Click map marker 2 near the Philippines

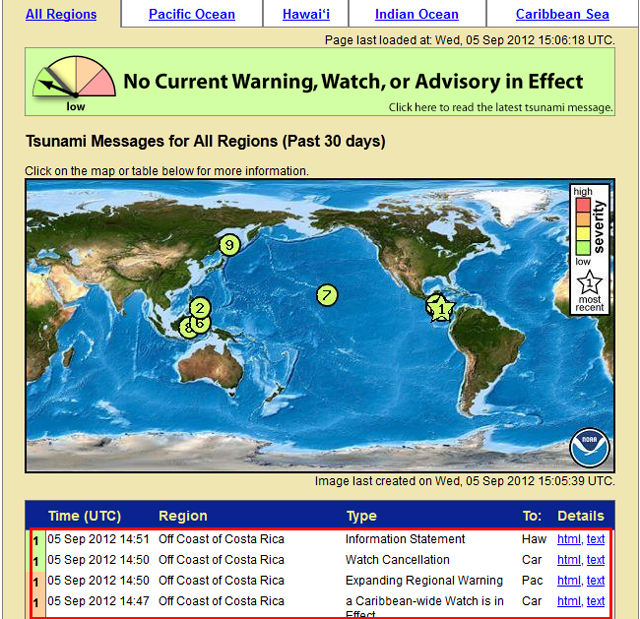(x=200, y=308)
